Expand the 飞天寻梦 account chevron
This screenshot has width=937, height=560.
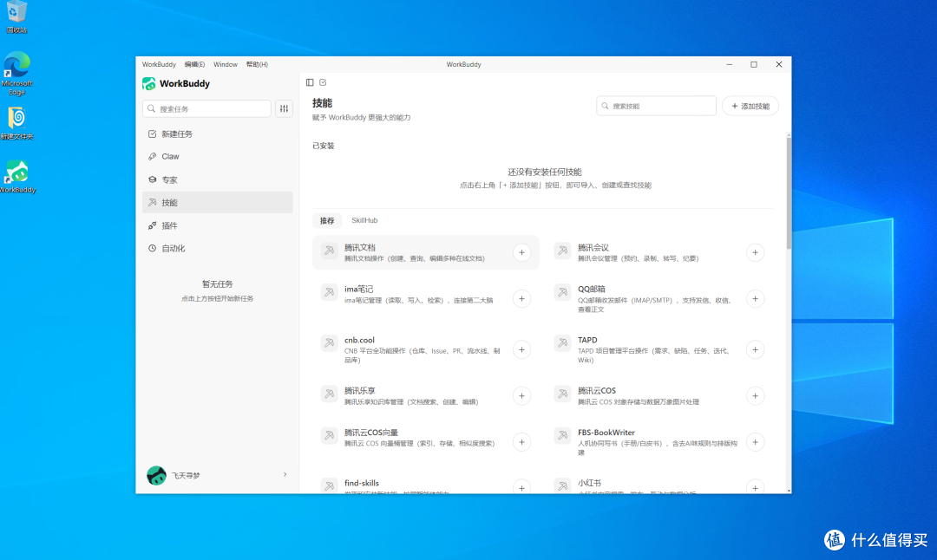(x=285, y=475)
